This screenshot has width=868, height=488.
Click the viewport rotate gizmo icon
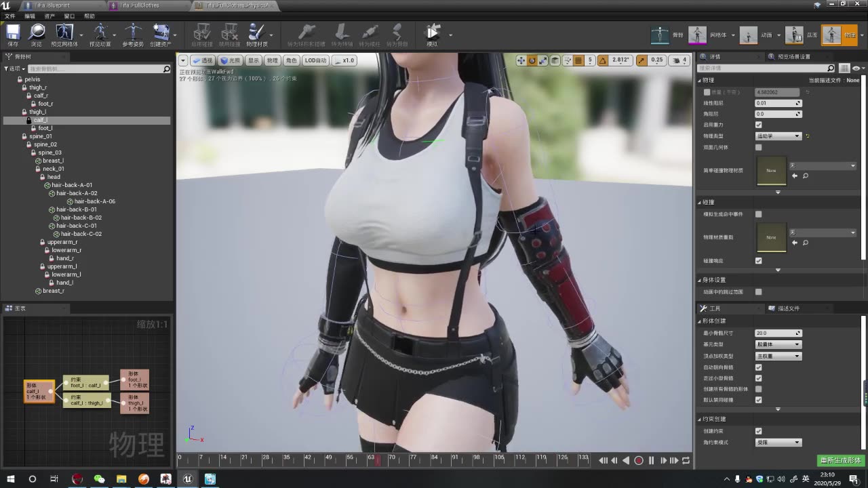pyautogui.click(x=532, y=60)
